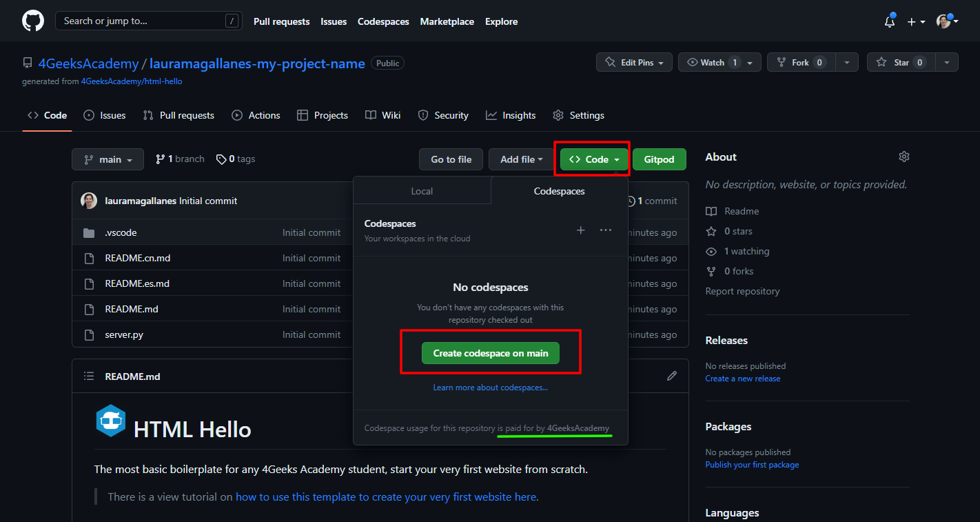Select the Insights repository tab
This screenshot has height=522, width=980.
[x=511, y=115]
